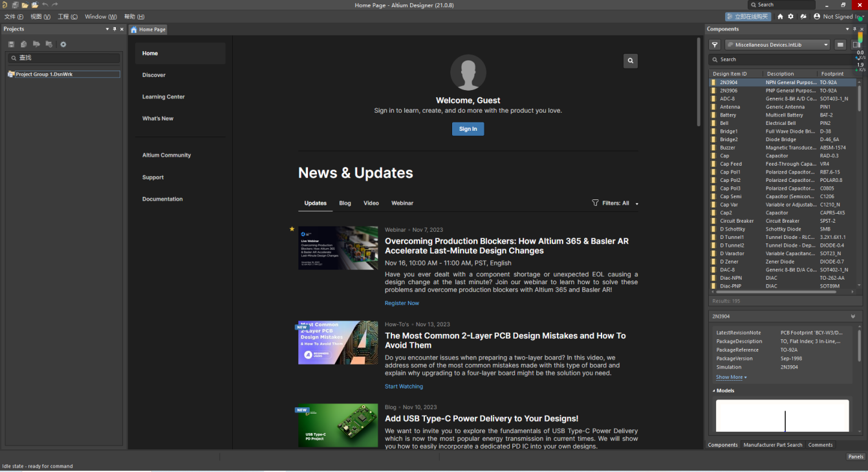Select the Blog news tab
The width and height of the screenshot is (868, 472).
point(345,203)
